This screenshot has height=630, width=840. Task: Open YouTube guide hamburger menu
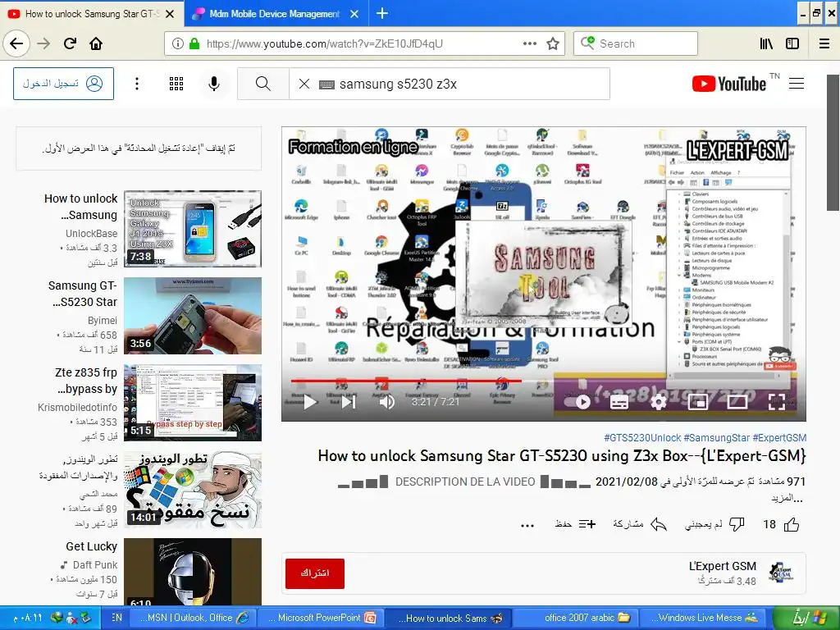[x=797, y=83]
